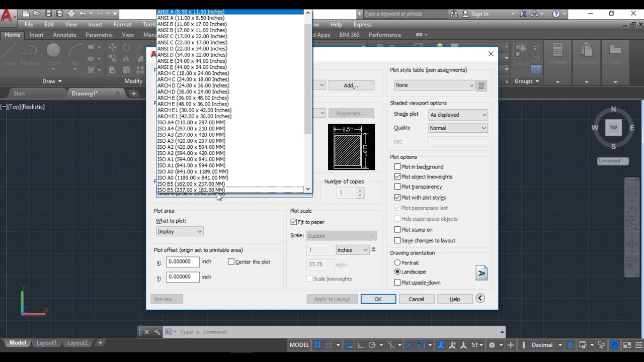Uncheck Plot with plot styles
Viewport: 644px width, 362px height.
pos(397,198)
